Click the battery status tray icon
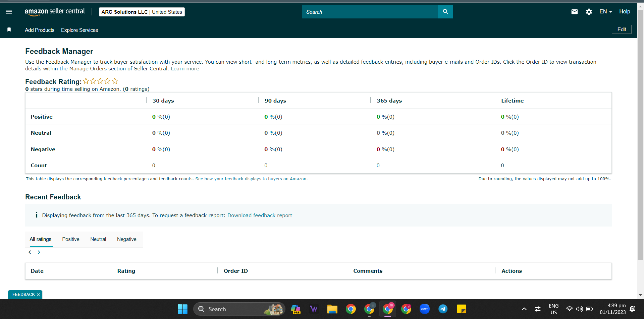The image size is (644, 319). 590,309
